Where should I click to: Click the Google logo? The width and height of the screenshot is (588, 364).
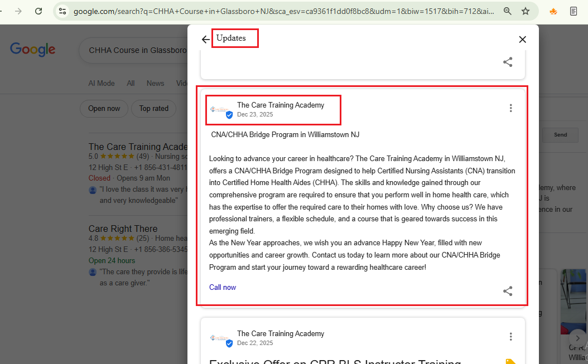33,50
